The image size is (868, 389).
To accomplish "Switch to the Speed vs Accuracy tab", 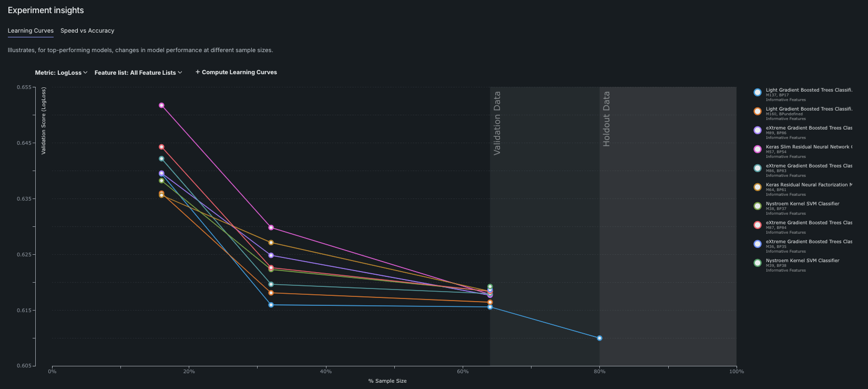I will coord(87,31).
